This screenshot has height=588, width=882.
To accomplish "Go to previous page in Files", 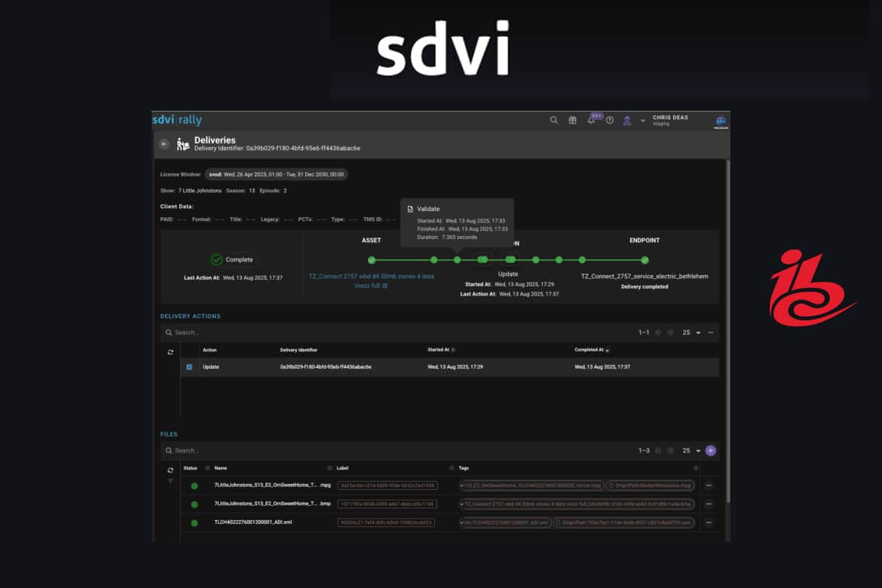I will 658,451.
